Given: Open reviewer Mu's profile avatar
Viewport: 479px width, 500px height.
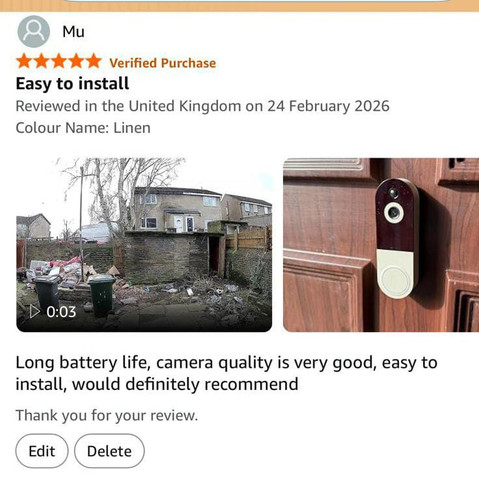Looking at the screenshot, I should pos(33,31).
